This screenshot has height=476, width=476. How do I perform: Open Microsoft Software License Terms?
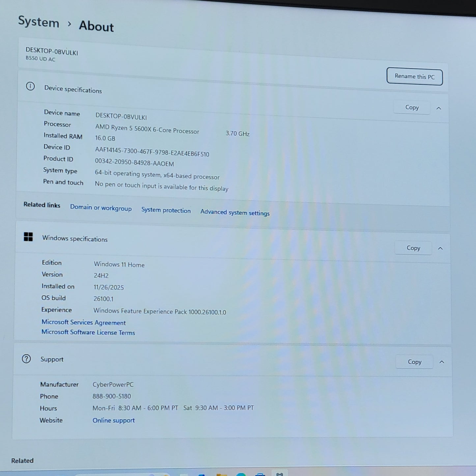88,332
